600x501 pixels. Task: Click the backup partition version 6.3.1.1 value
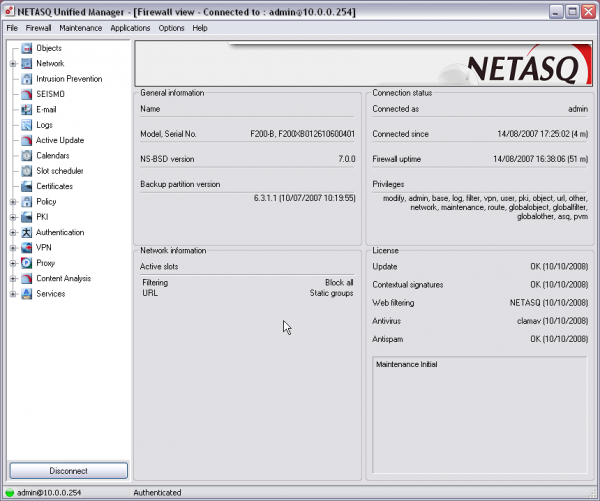pos(305,198)
